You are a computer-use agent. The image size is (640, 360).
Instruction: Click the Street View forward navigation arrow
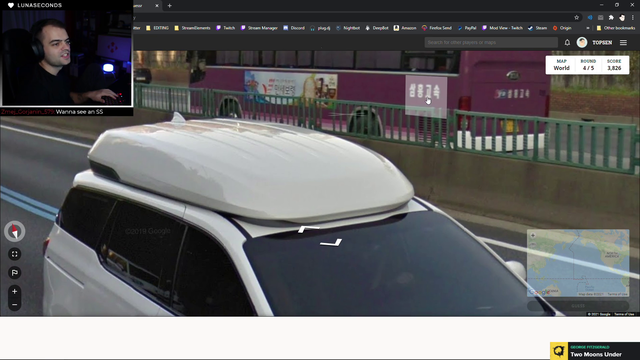pos(309,230)
